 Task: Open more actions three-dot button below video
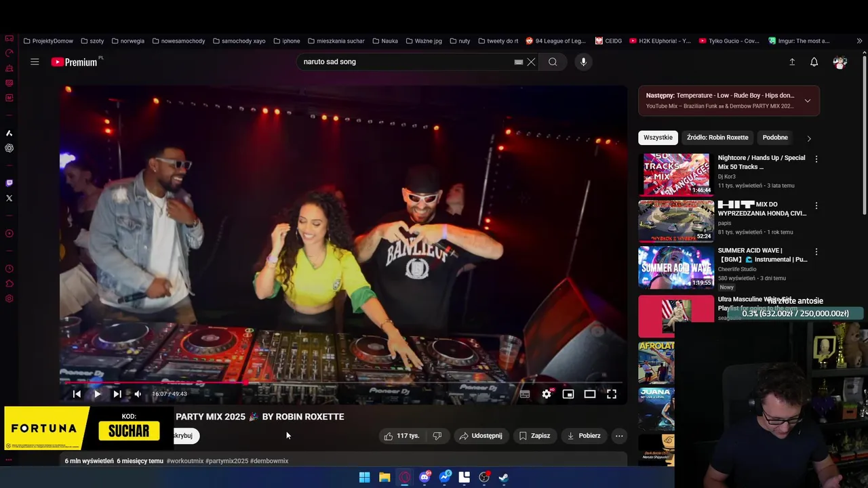pos(619,436)
